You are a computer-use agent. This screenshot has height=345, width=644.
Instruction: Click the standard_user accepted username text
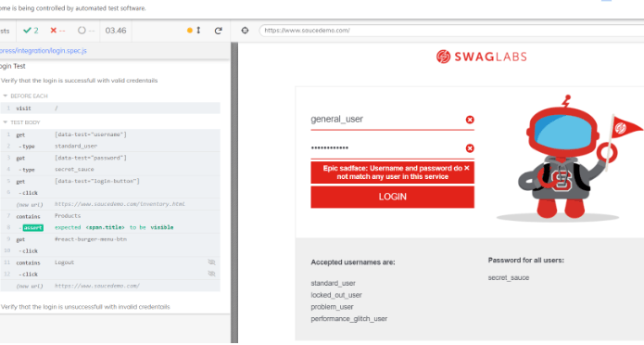point(333,283)
